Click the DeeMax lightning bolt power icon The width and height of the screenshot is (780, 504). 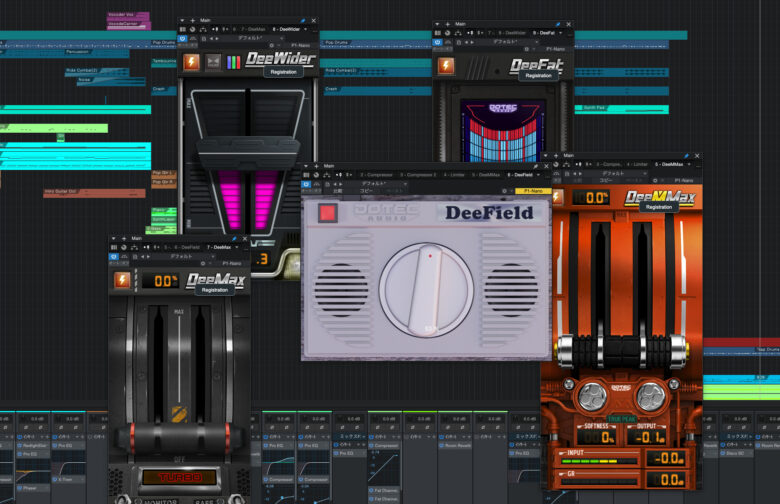(x=123, y=280)
